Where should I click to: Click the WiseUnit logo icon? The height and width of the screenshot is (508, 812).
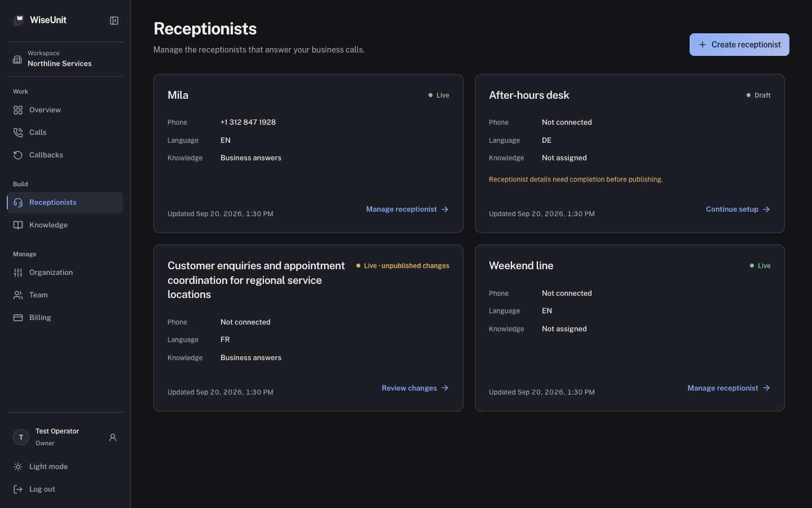(x=19, y=20)
